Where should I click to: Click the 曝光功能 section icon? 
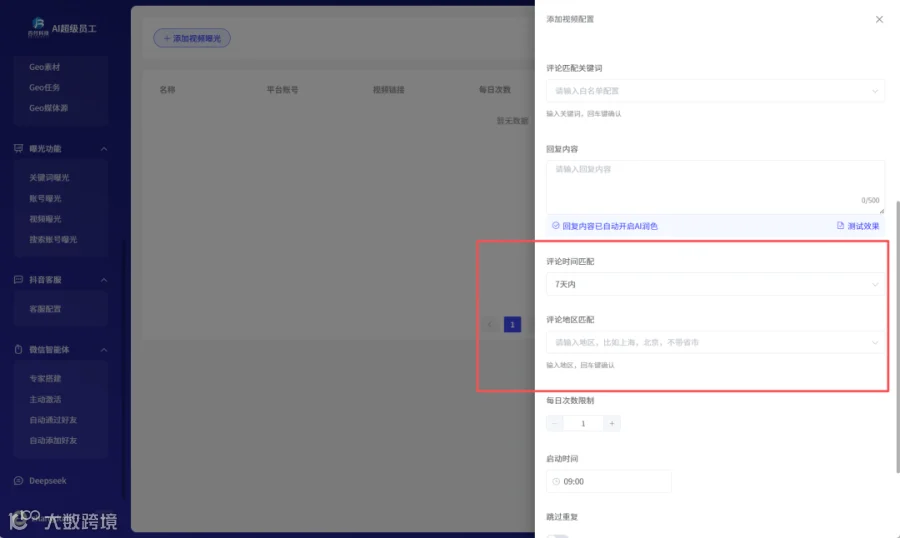[18, 149]
